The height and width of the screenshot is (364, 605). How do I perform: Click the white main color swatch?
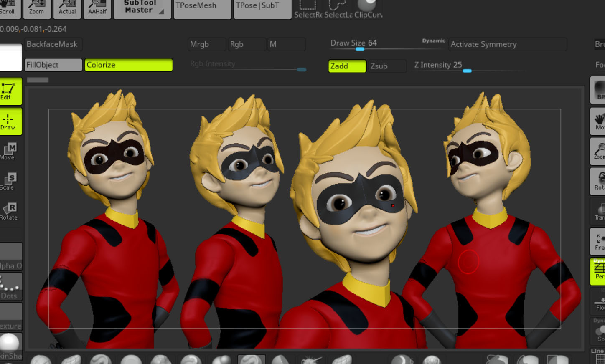[11, 58]
